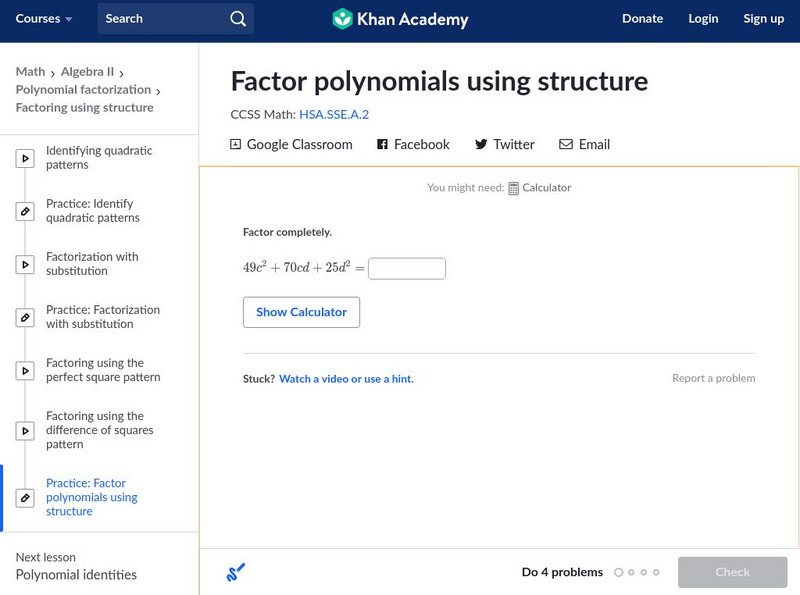Click the Google Classroom share icon

[236, 145]
